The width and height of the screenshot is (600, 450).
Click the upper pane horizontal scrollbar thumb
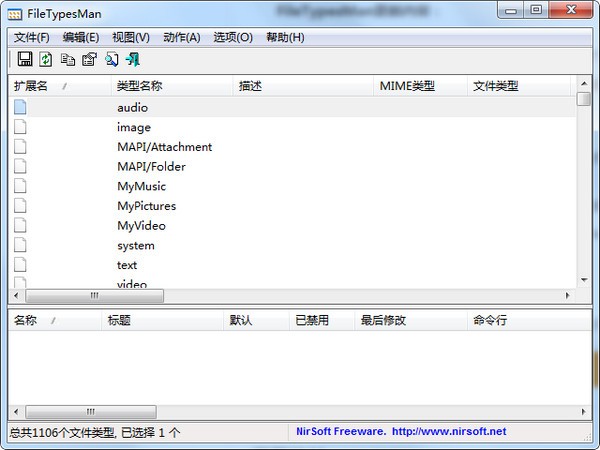coord(95,295)
